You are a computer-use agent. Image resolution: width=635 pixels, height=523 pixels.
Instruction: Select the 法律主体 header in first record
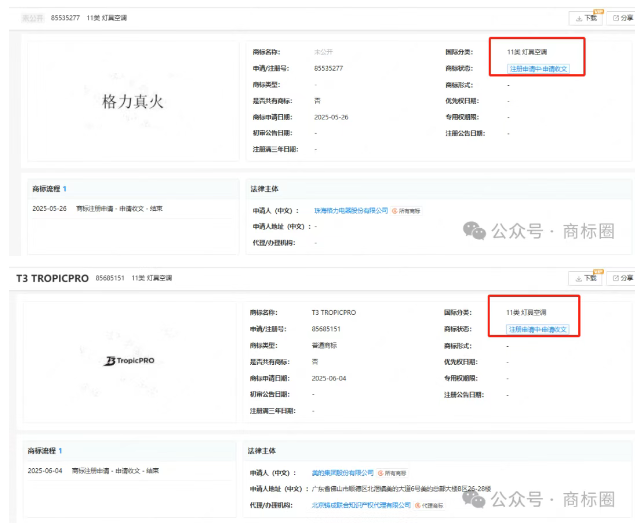(265, 188)
